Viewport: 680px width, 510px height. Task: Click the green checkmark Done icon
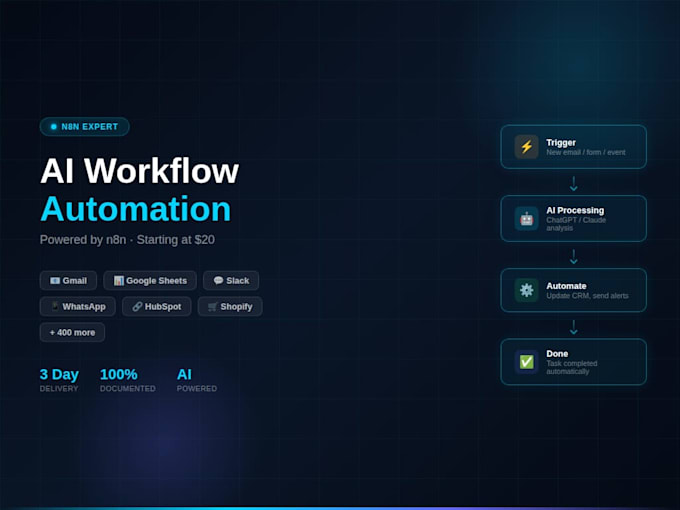526,362
